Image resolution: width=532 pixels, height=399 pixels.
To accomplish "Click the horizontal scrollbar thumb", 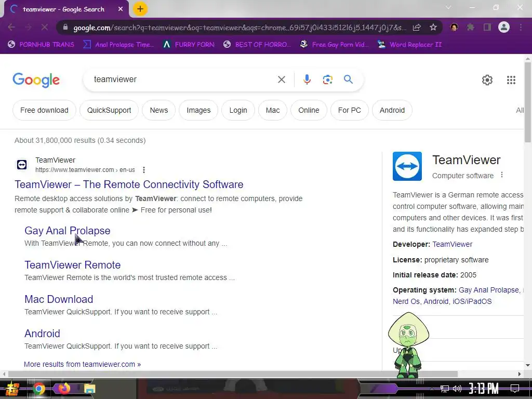I will pyautogui.click(x=232, y=374).
